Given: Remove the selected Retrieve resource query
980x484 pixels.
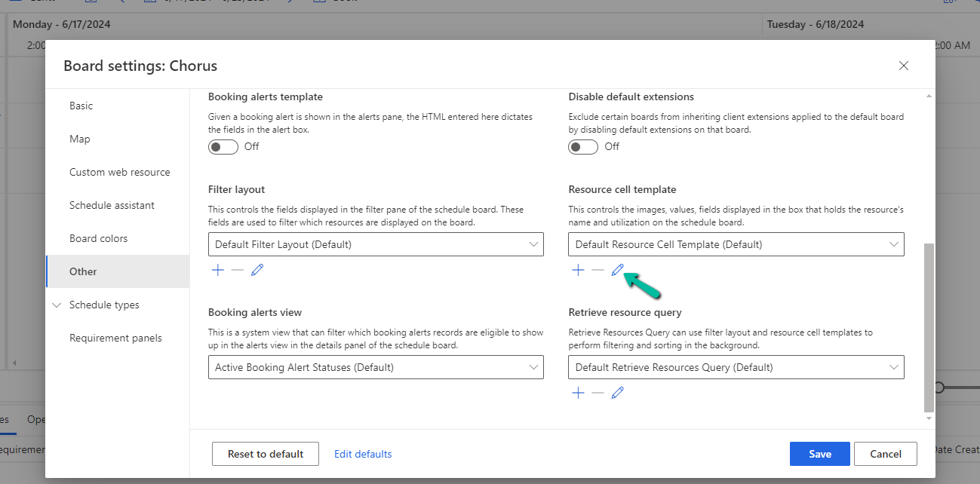Looking at the screenshot, I should tap(598, 392).
